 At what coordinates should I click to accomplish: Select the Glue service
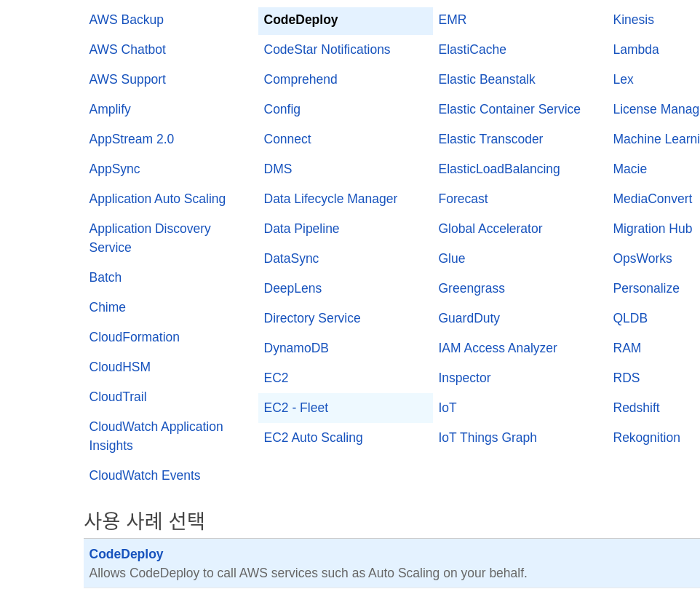tap(452, 258)
